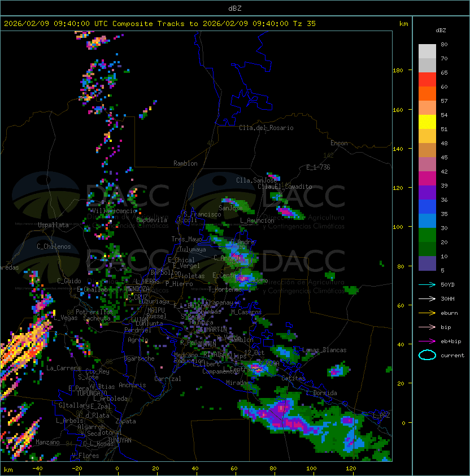The height and width of the screenshot is (476, 470).
Task: Pick the red 60-65 dBZ swatch
Action: 427,79
